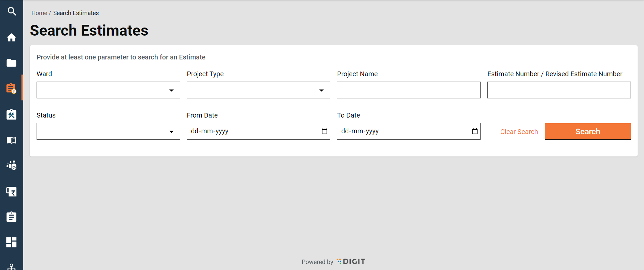Click the open book icon in sidebar
The image size is (644, 270).
(11, 140)
